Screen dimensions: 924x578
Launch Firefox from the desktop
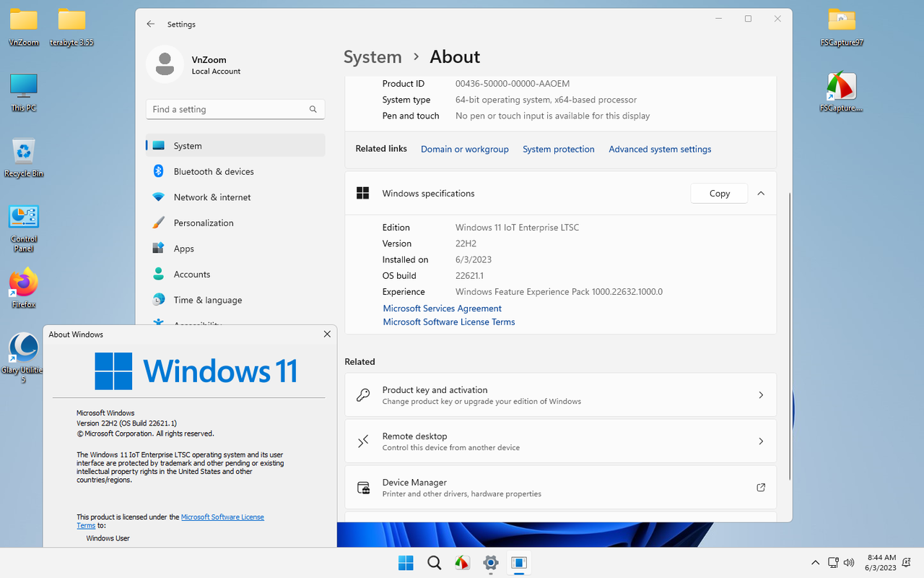[x=24, y=288]
